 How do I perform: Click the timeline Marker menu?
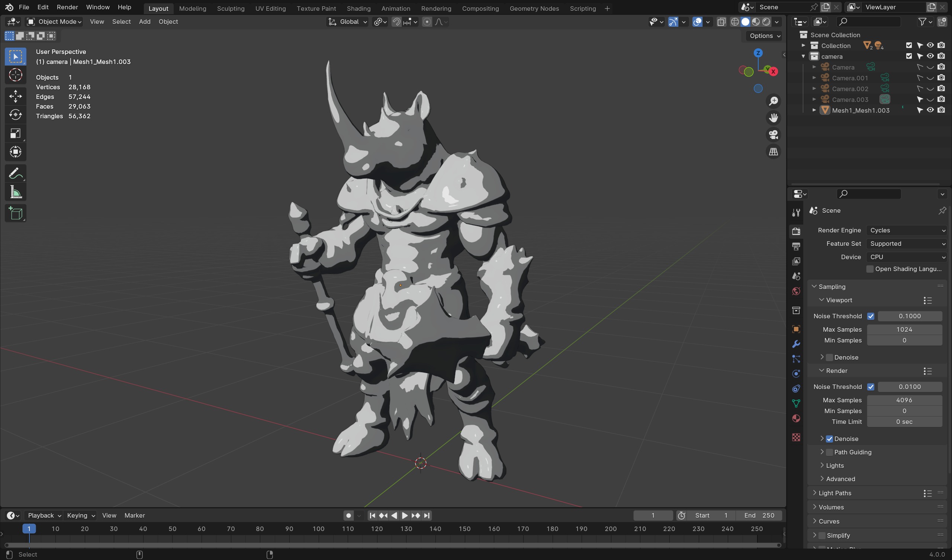pos(135,515)
